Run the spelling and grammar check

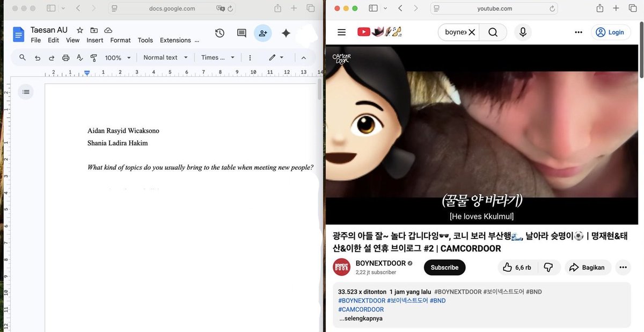click(79, 57)
